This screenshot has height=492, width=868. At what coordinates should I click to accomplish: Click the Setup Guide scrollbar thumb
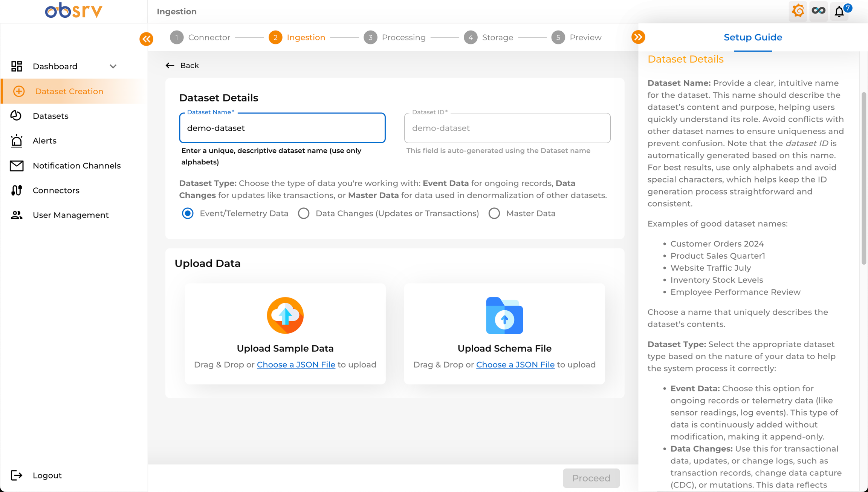click(863, 178)
